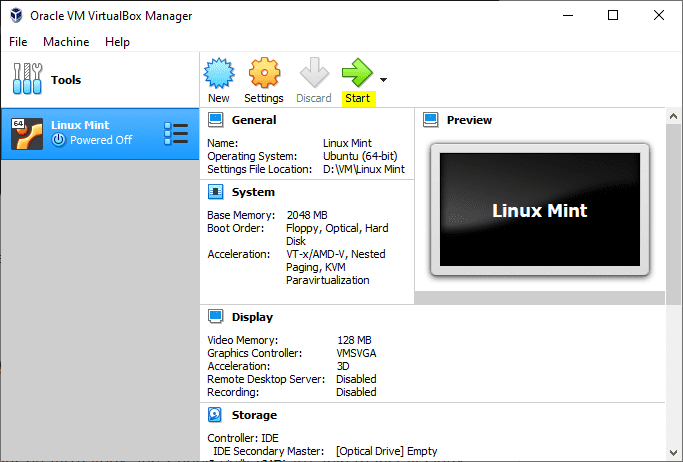Close the VirtualBox Manager window
Image resolution: width=683 pixels, height=462 pixels.
659,15
